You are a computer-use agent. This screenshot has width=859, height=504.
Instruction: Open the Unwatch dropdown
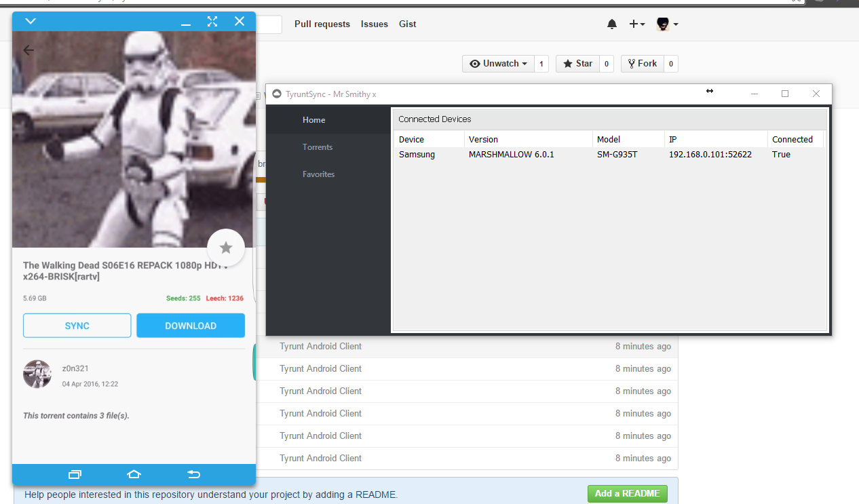point(498,64)
